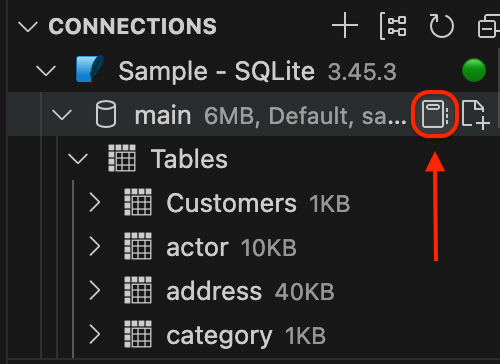Collapse the main database node

click(x=62, y=115)
